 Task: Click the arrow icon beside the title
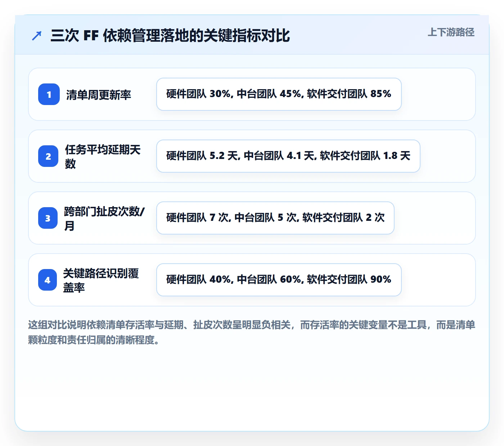tap(37, 36)
